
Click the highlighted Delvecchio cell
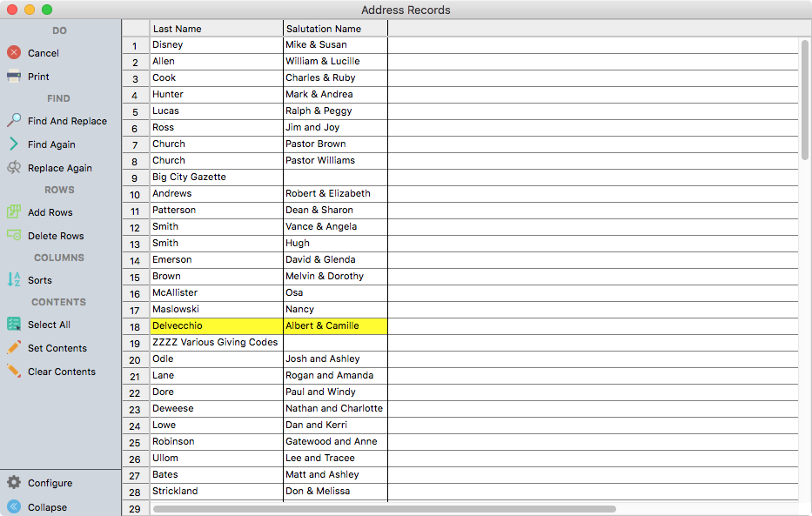pyautogui.click(x=216, y=326)
